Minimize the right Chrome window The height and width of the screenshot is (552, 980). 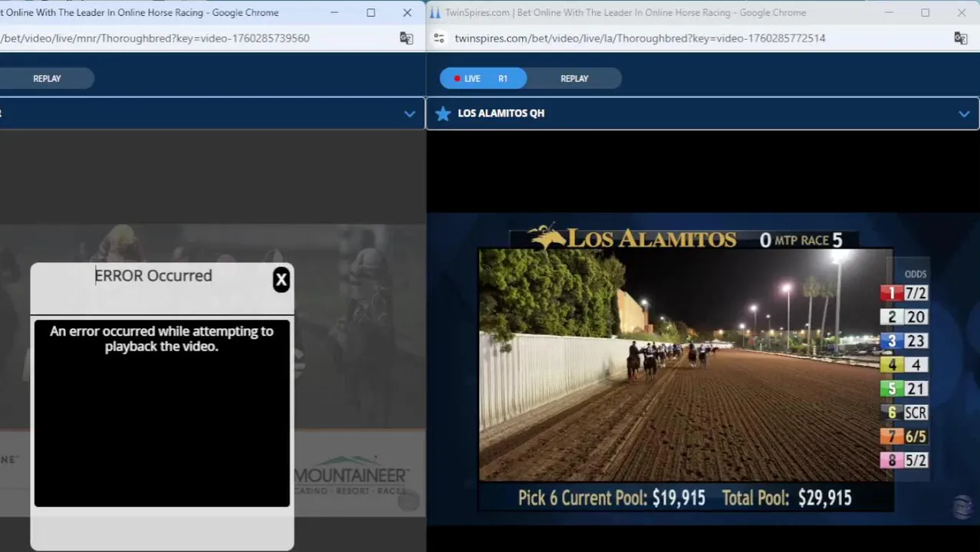890,12
